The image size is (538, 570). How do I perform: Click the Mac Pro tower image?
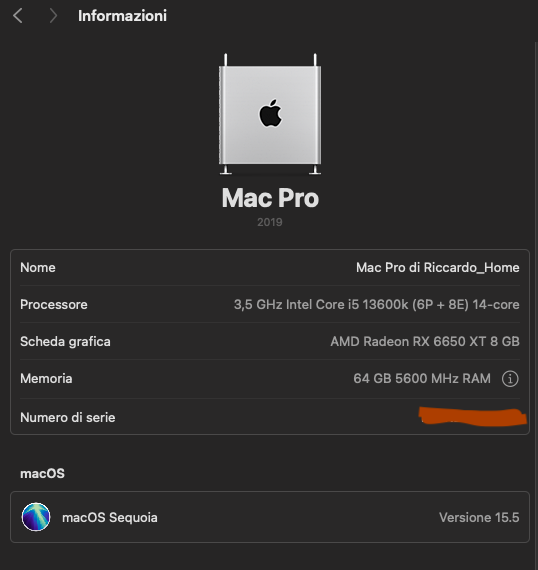coord(270,114)
